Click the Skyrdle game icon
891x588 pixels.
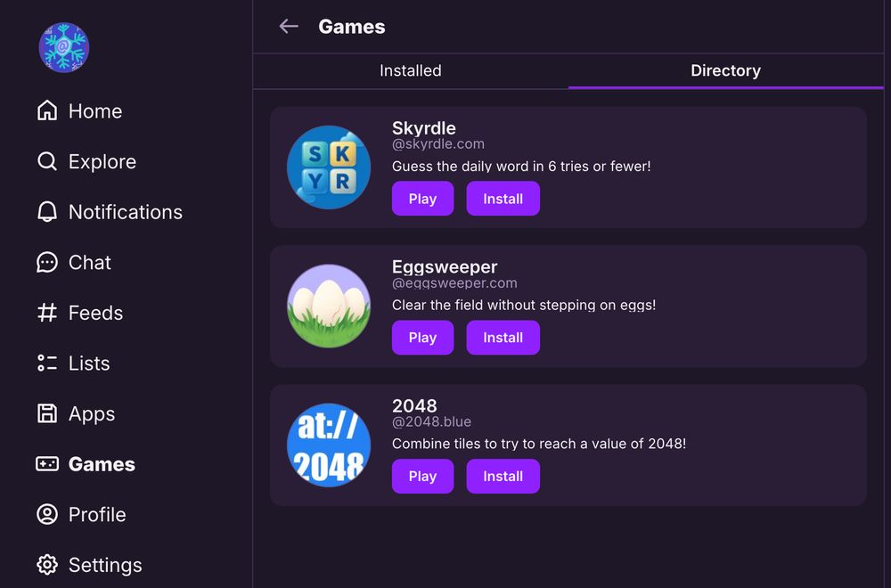[329, 167]
